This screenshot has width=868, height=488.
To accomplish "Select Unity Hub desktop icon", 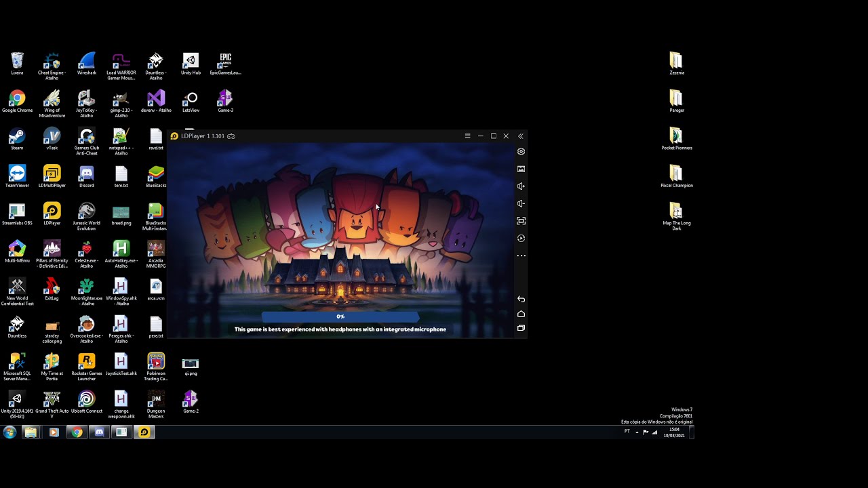I will point(191,64).
